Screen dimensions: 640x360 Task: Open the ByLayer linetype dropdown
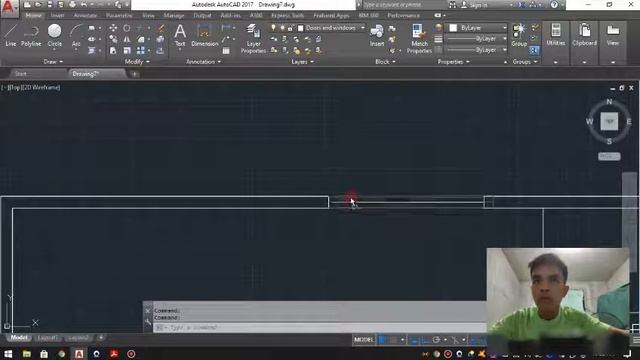[x=476, y=50]
